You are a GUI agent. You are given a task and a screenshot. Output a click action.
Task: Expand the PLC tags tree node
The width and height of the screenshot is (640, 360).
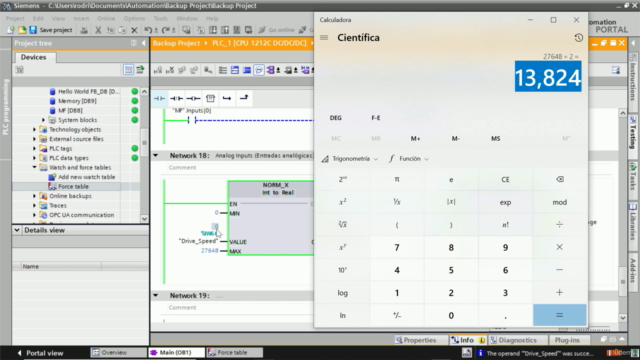[x=35, y=149]
